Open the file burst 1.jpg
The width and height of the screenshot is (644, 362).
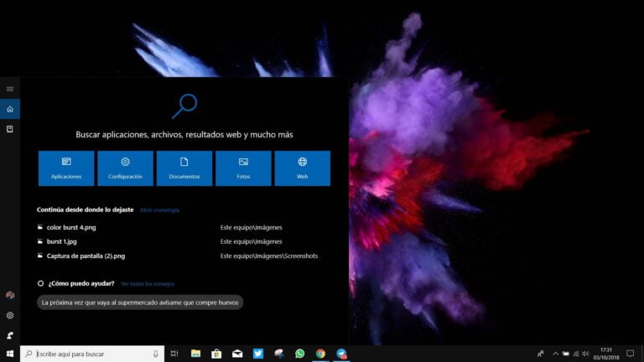point(61,241)
